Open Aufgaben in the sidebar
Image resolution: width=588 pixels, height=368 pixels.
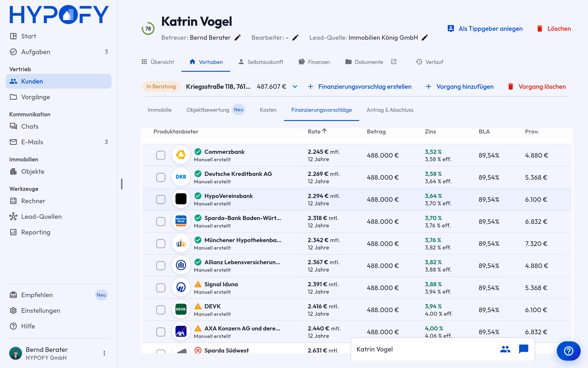[59, 52]
